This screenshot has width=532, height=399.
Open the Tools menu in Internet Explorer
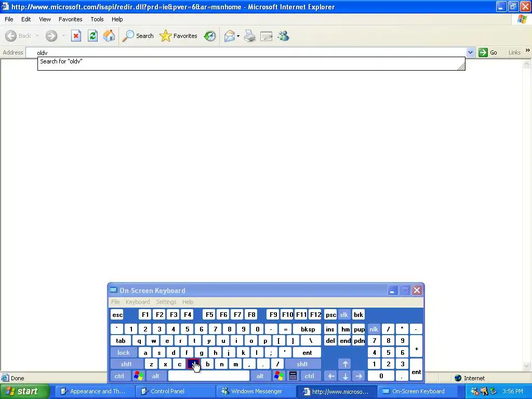coord(97,19)
